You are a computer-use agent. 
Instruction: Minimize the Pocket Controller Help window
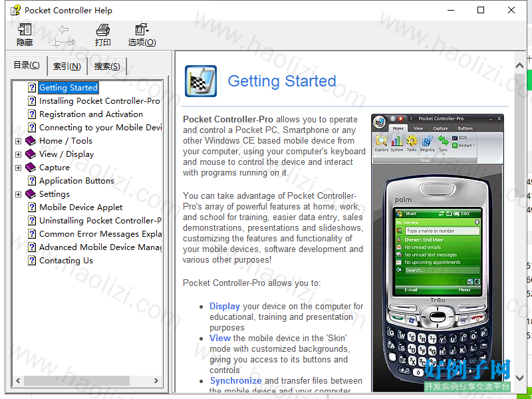click(x=451, y=10)
